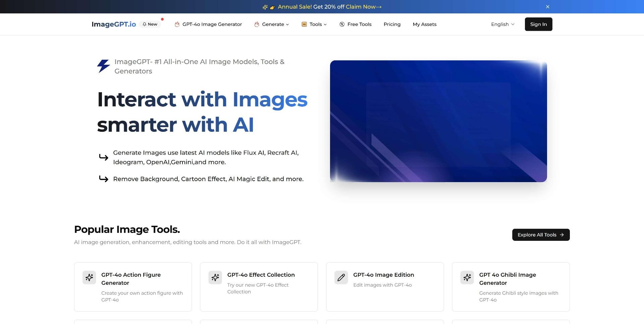The image size is (644, 324).
Task: Open GPT-4o Image Edition card
Action: point(385,287)
